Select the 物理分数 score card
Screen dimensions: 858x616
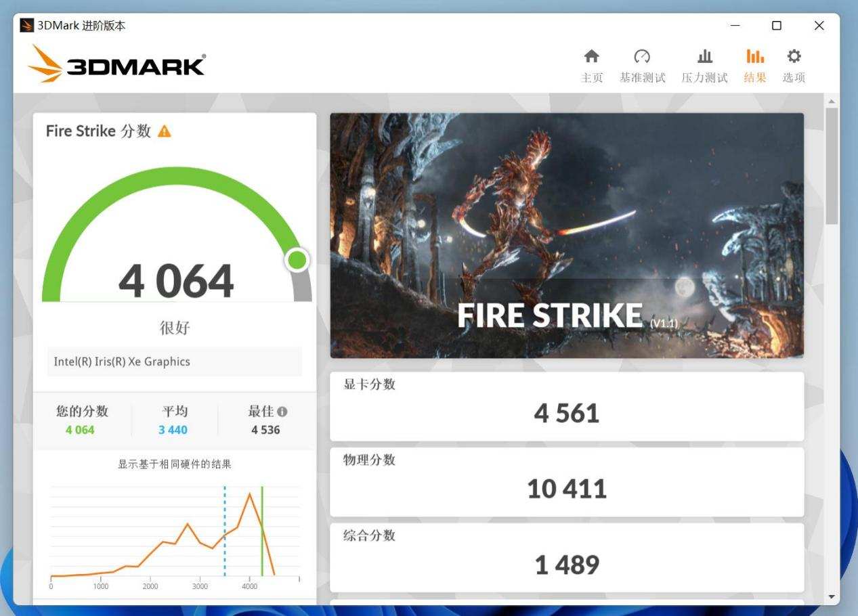(x=566, y=481)
